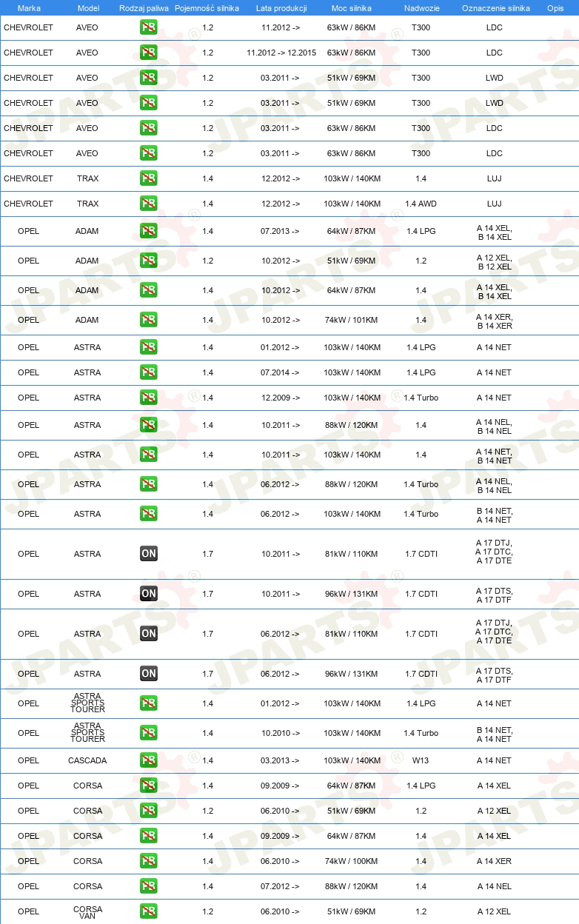Click the PB icon in the CORSA 07.2012 88kW row
Image resolution: width=579 pixels, height=924 pixels.
point(149,885)
